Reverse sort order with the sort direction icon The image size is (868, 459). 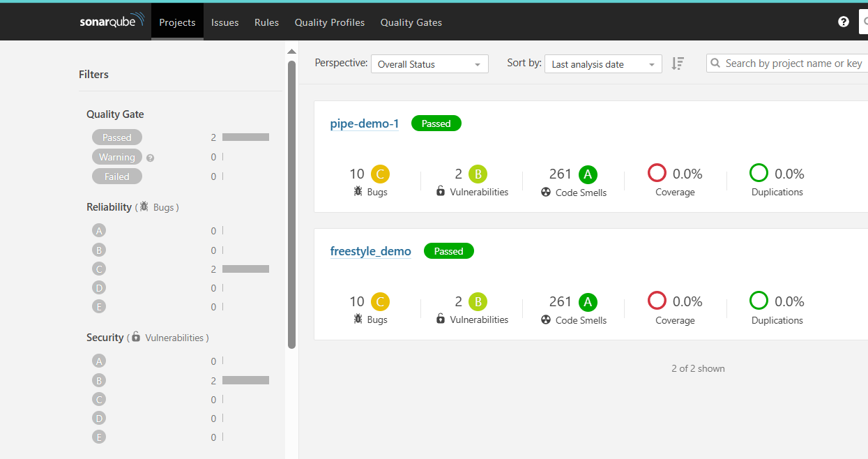pos(677,63)
